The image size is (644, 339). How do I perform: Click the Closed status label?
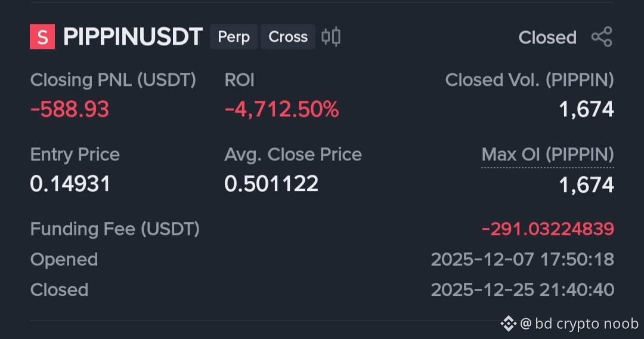pyautogui.click(x=547, y=38)
